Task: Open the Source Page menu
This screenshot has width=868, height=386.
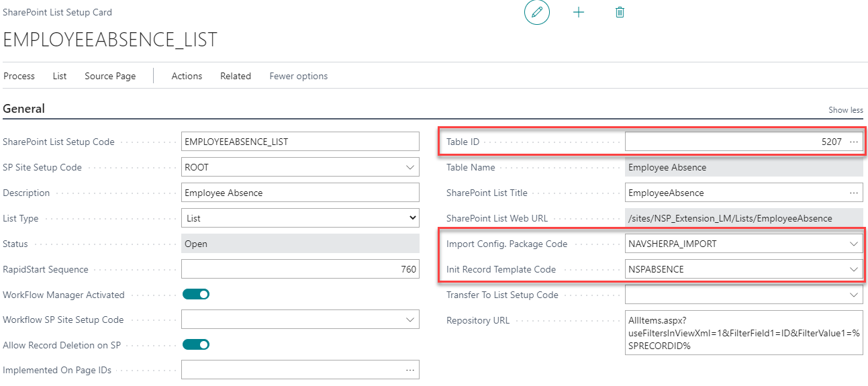Action: click(x=110, y=76)
